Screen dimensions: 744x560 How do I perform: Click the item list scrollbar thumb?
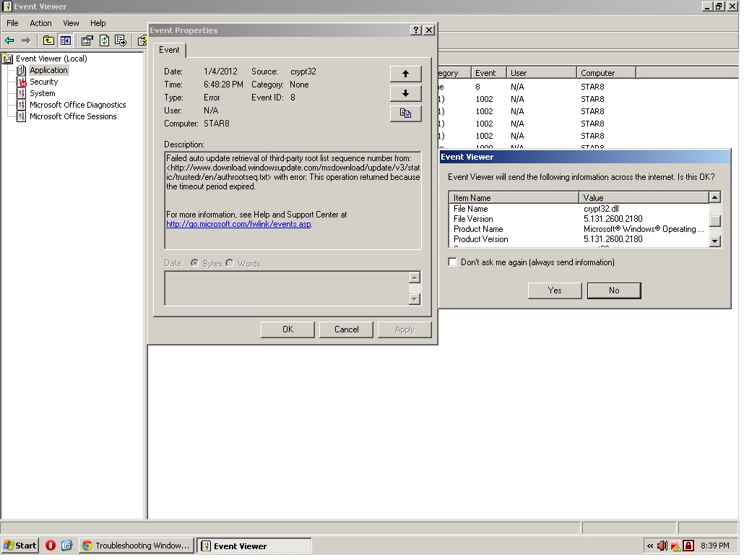(715, 220)
